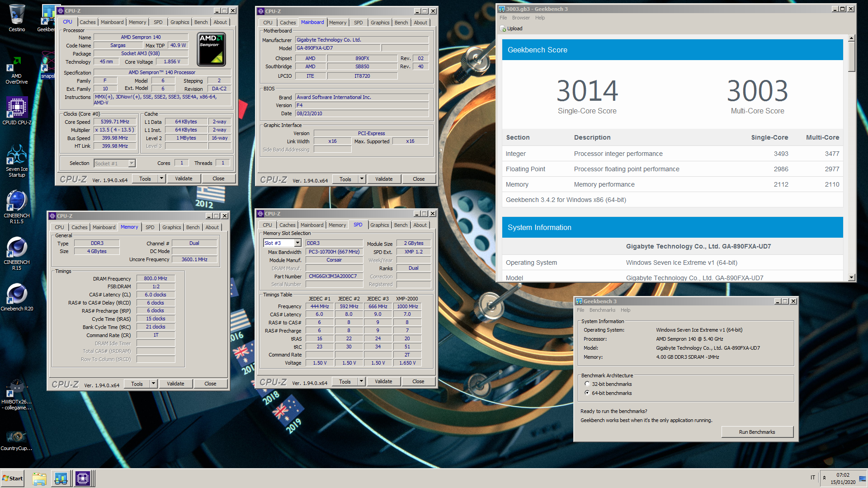The image size is (868, 488).
Task: Open the AMD OverDrive desktop shortcut
Action: pos(17,70)
